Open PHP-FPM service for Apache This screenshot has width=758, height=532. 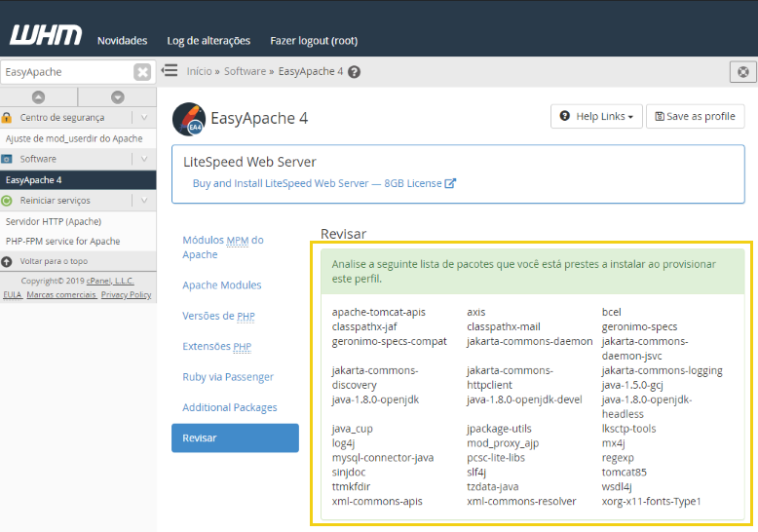coord(63,242)
